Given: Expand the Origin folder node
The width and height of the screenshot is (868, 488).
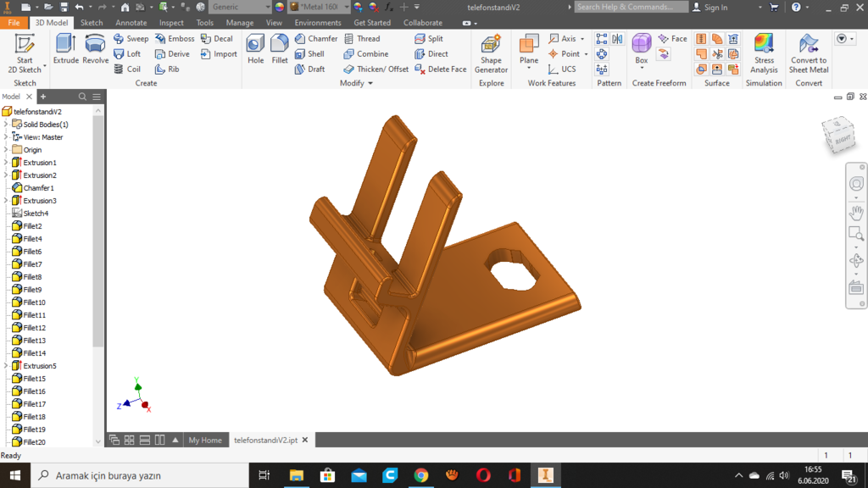Looking at the screenshot, I should point(6,150).
